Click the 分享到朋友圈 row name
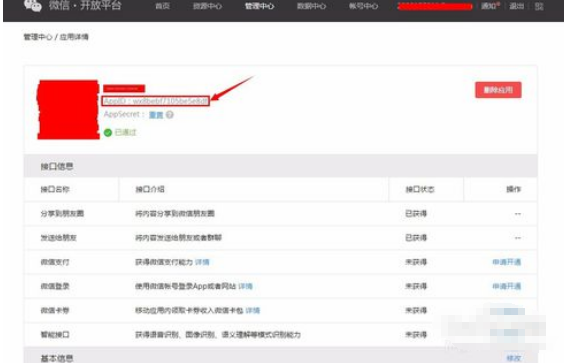 coord(62,213)
